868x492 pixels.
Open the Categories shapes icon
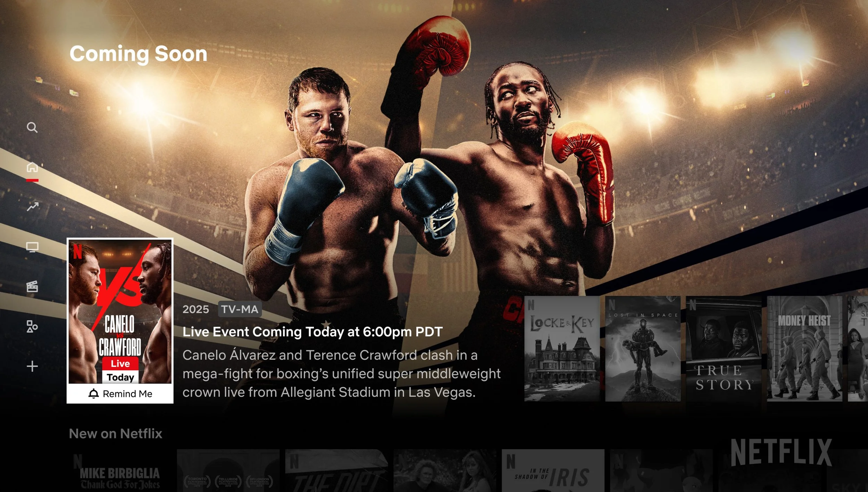(32, 327)
